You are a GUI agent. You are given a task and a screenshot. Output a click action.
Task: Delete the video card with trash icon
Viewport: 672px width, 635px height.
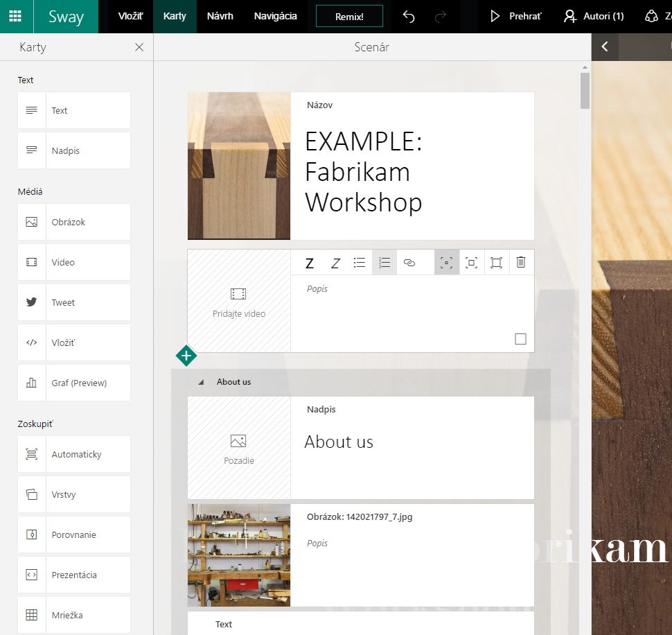click(x=521, y=263)
